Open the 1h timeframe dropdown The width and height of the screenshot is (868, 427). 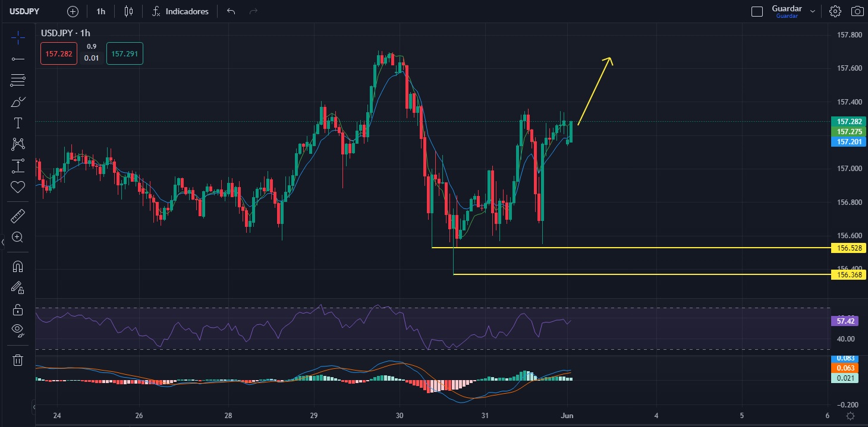tap(101, 11)
